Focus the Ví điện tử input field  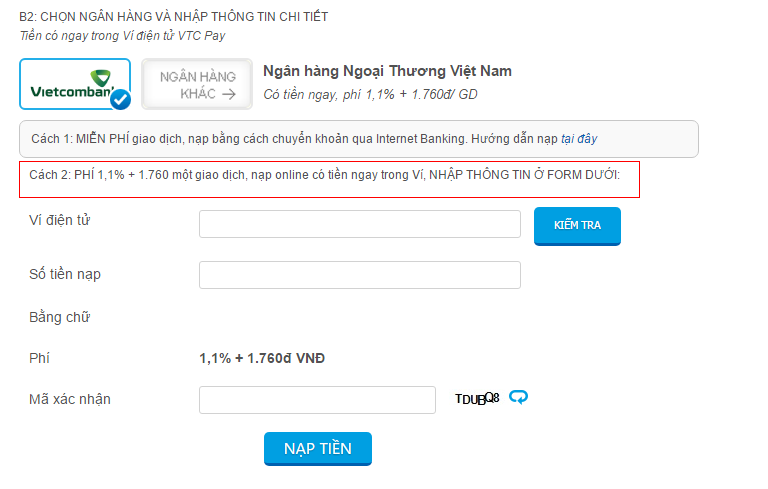(360, 224)
